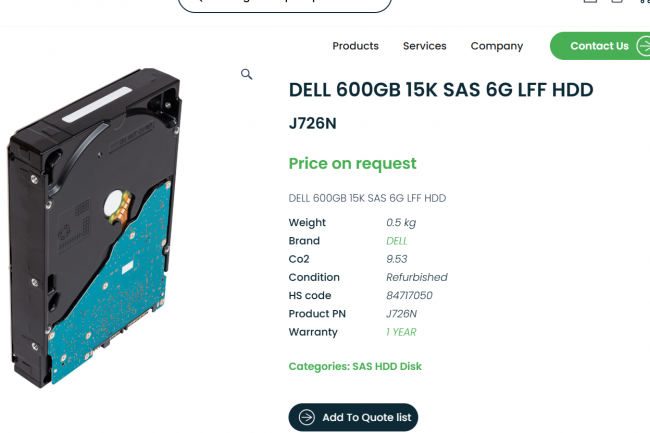
Task: Click the Price on request text
Action: click(352, 164)
